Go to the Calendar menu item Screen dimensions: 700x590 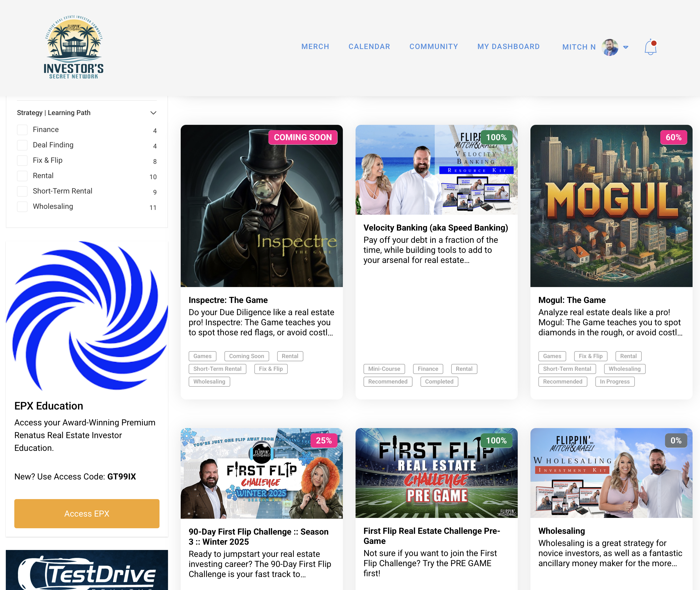[x=369, y=46]
